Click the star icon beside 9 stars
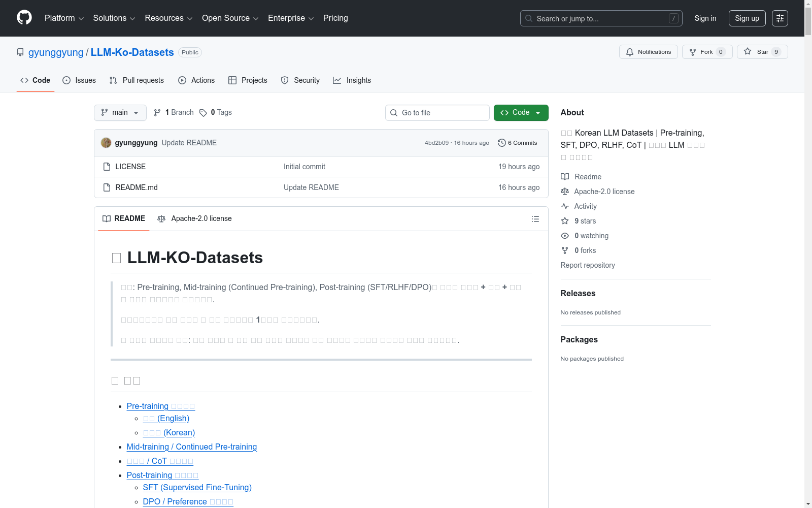Viewport: 812px width, 508px height. point(565,221)
